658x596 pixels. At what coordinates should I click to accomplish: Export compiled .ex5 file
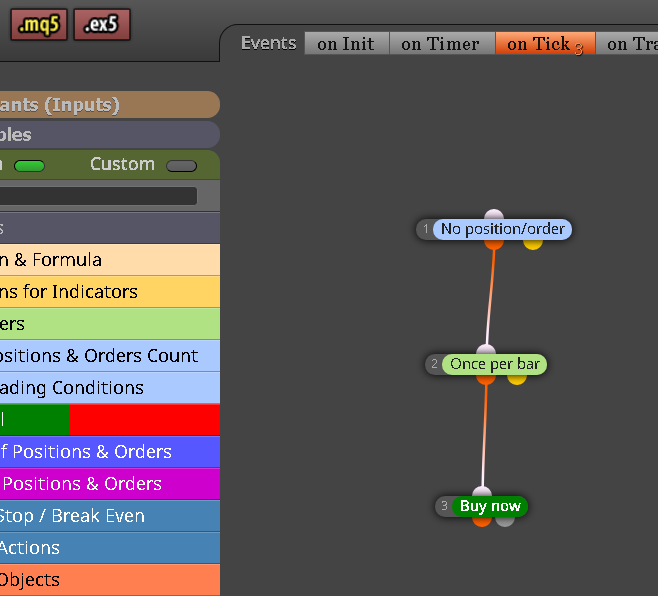click(x=102, y=25)
